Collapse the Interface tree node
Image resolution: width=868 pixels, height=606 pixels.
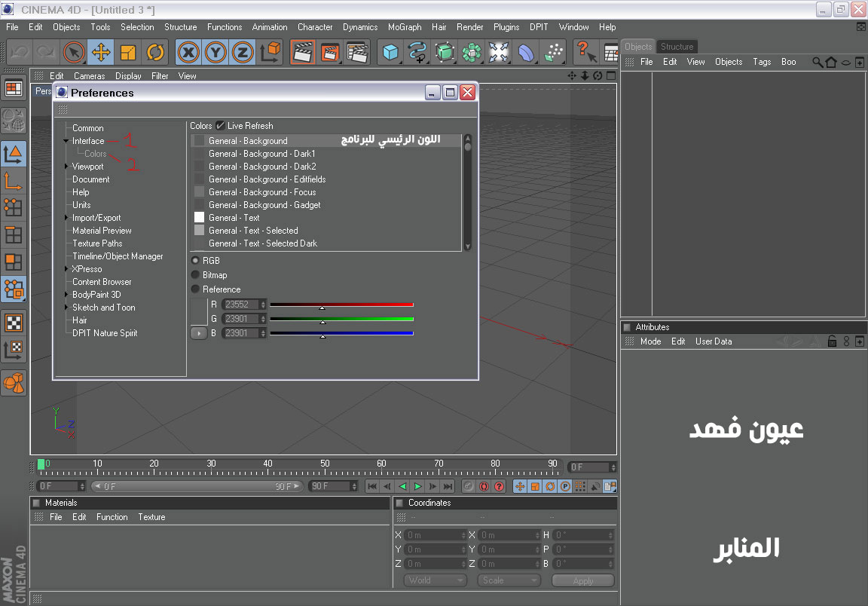[x=66, y=141]
